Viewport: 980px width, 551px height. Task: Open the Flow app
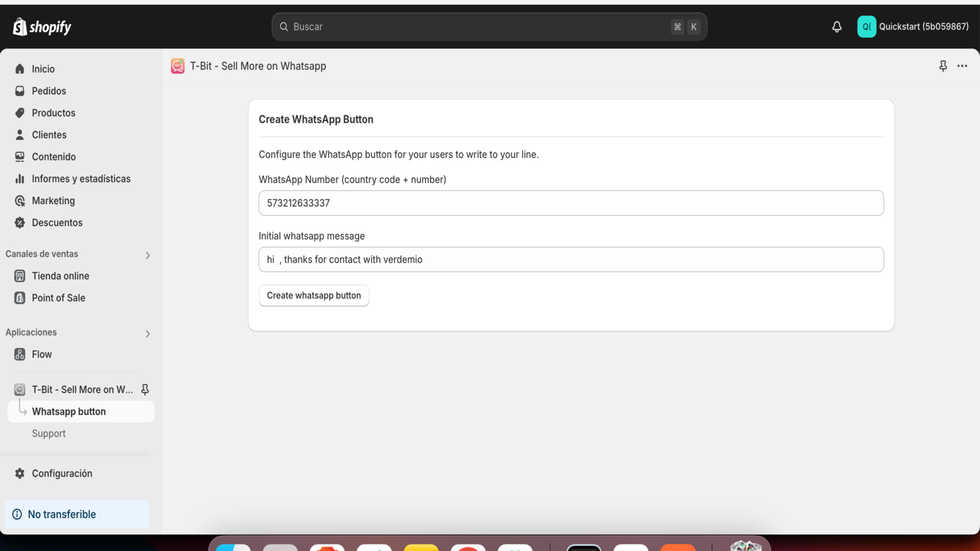pos(42,354)
